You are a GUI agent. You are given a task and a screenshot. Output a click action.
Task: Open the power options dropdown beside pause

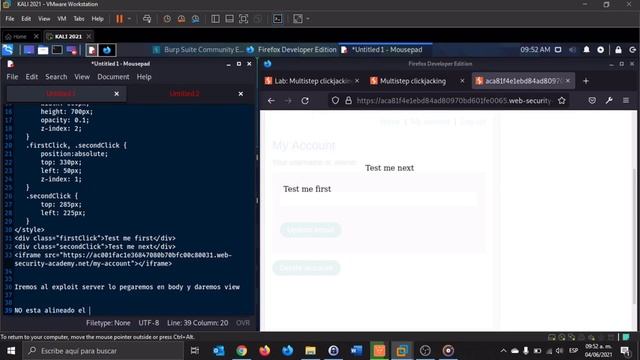pos(130,19)
